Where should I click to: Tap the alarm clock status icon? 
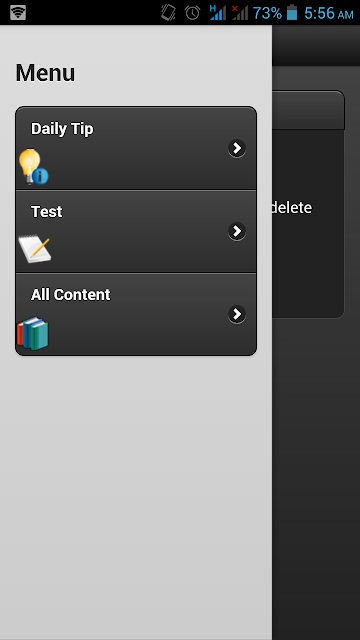tap(192, 13)
